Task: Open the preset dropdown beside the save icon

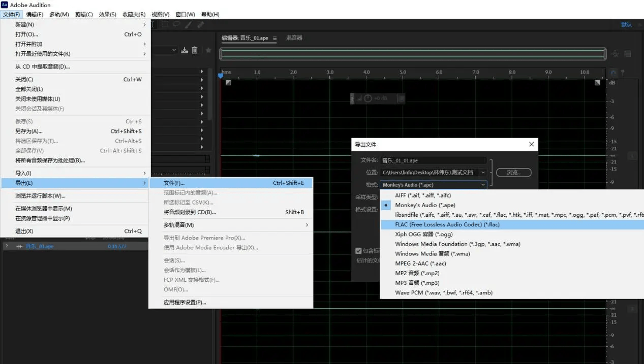Action: [x=174, y=50]
